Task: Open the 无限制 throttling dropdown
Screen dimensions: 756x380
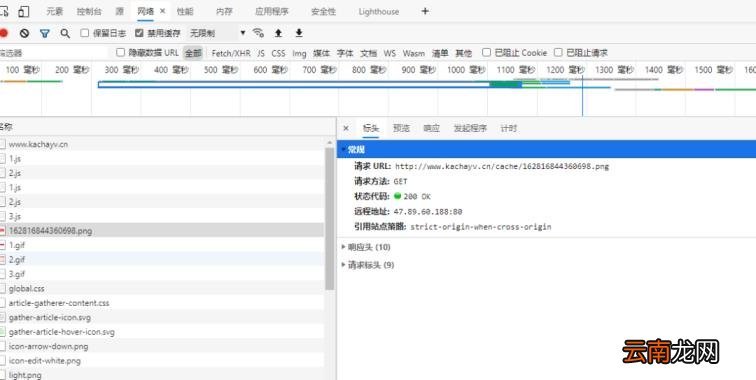Action: coord(217,33)
